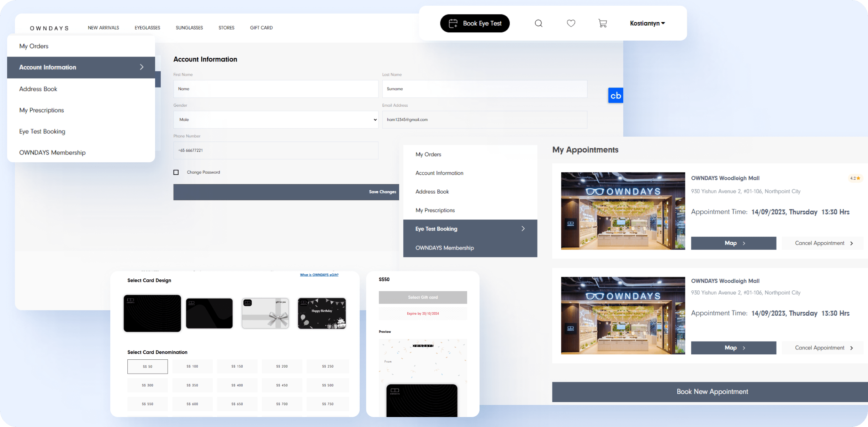Go to My Prescriptions in left sidebar
This screenshot has width=868, height=427.
coord(42,110)
